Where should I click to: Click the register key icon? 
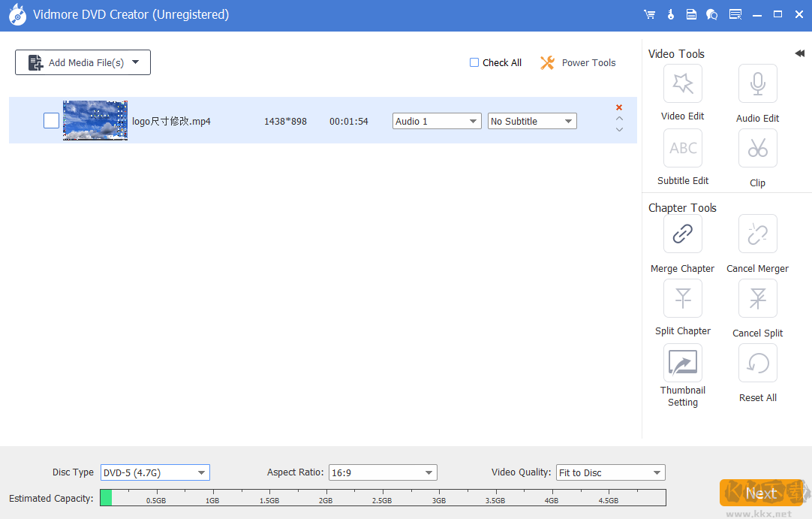click(x=671, y=14)
